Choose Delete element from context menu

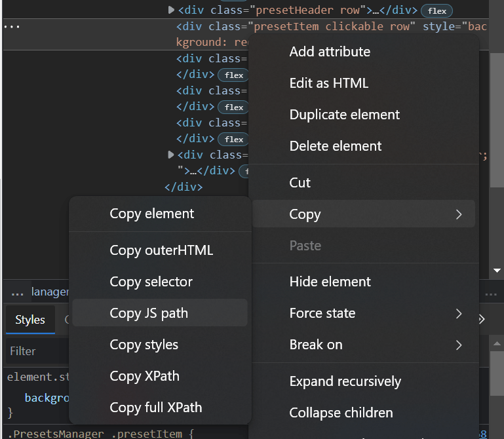(336, 146)
